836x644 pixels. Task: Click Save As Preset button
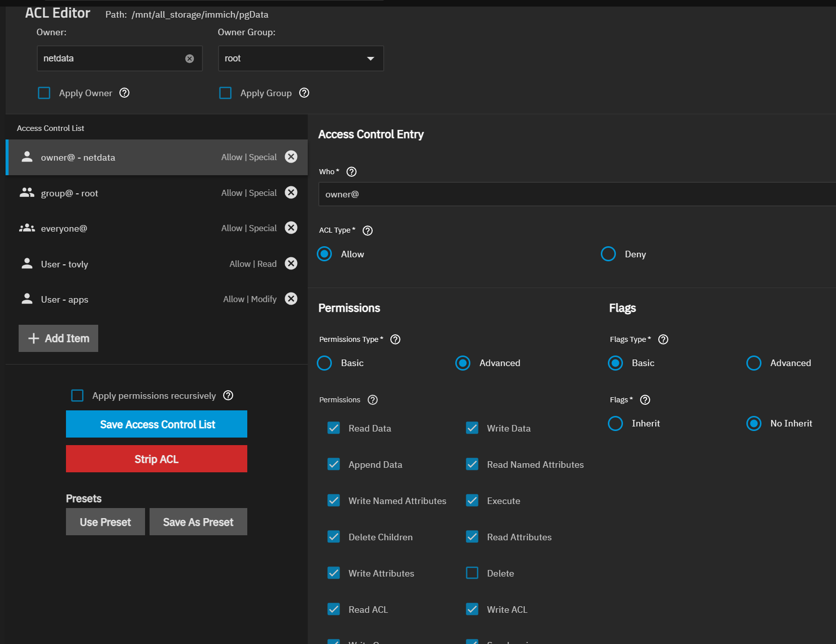tap(198, 522)
